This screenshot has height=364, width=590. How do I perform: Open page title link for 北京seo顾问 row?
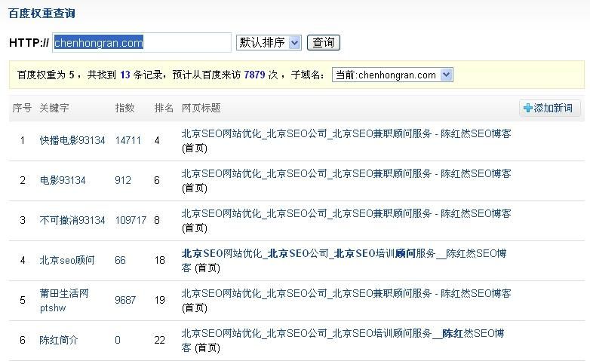pos(344,260)
